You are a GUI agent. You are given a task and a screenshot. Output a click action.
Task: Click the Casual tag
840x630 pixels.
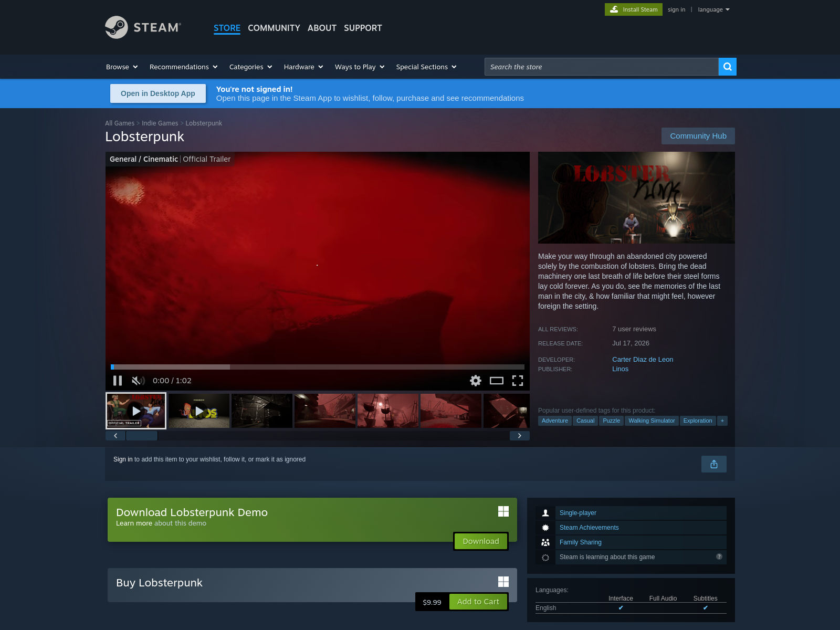(585, 421)
